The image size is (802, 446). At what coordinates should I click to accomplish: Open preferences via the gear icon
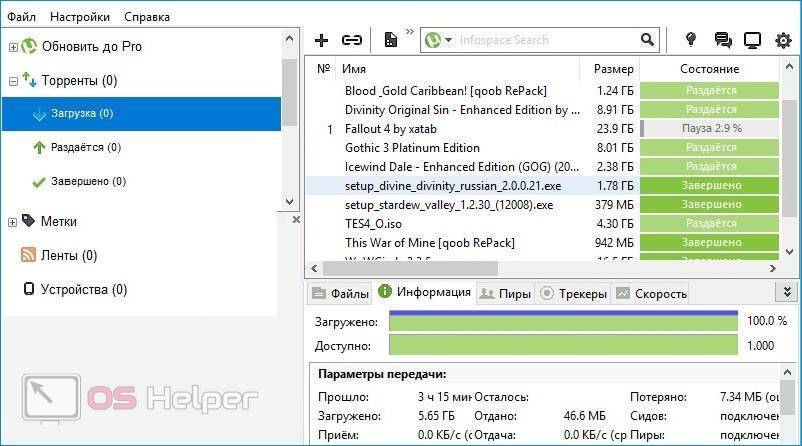[x=782, y=40]
